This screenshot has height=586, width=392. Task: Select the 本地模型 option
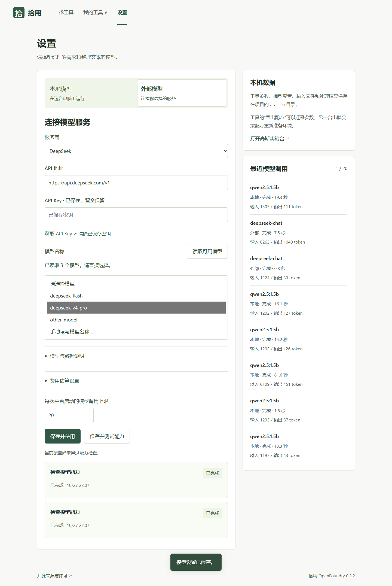click(x=91, y=93)
